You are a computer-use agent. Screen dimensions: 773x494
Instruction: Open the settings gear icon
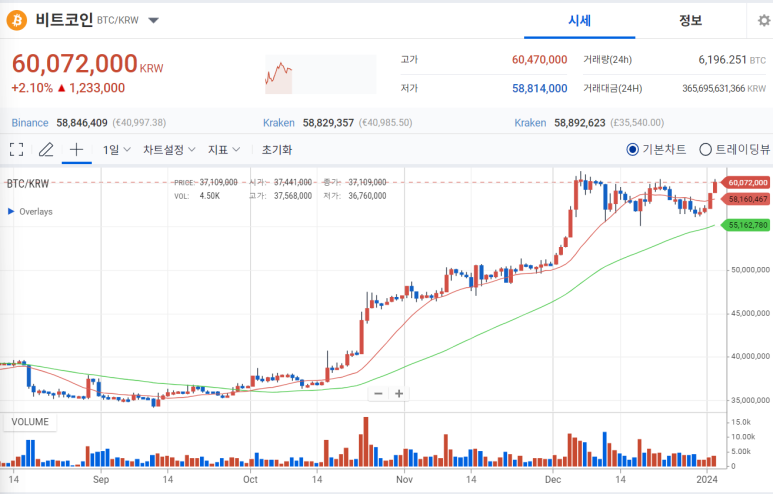[764, 20]
